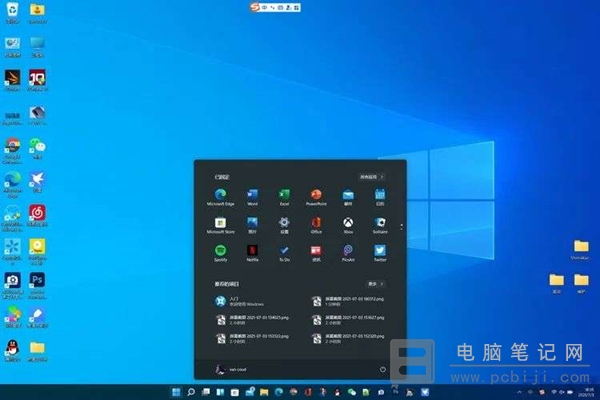Click the Windows Start button on taskbar

(x=176, y=392)
